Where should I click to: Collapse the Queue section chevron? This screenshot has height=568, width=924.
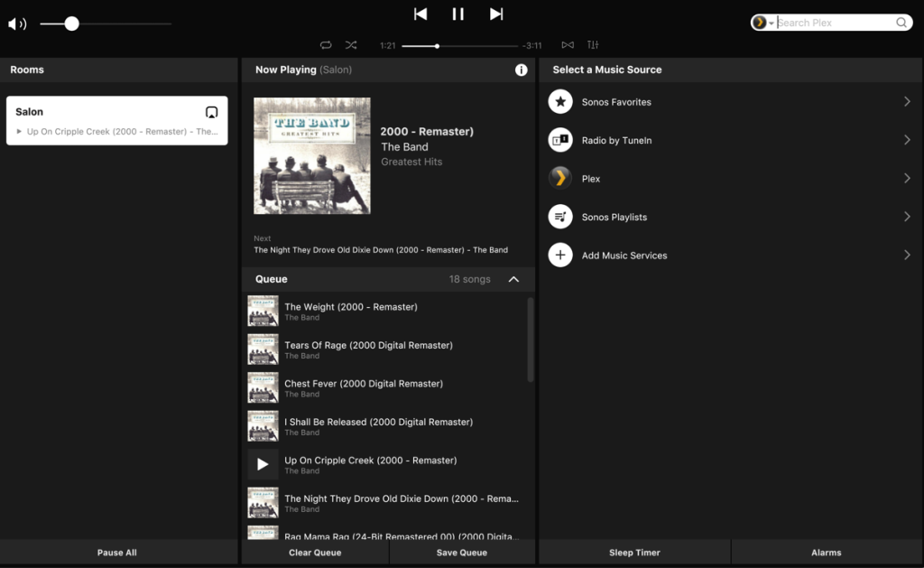click(x=513, y=279)
